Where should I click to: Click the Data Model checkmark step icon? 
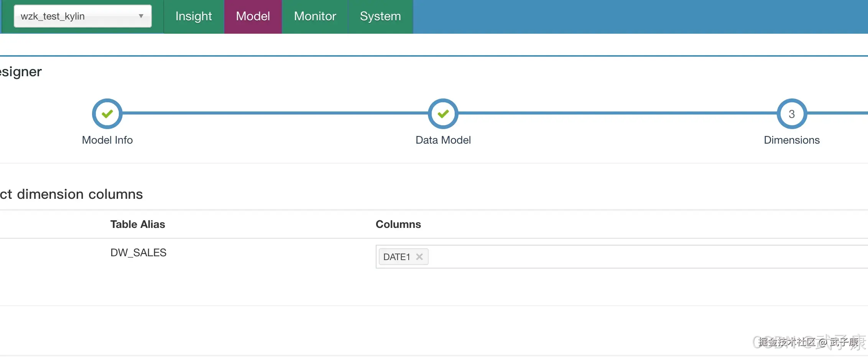point(443,114)
